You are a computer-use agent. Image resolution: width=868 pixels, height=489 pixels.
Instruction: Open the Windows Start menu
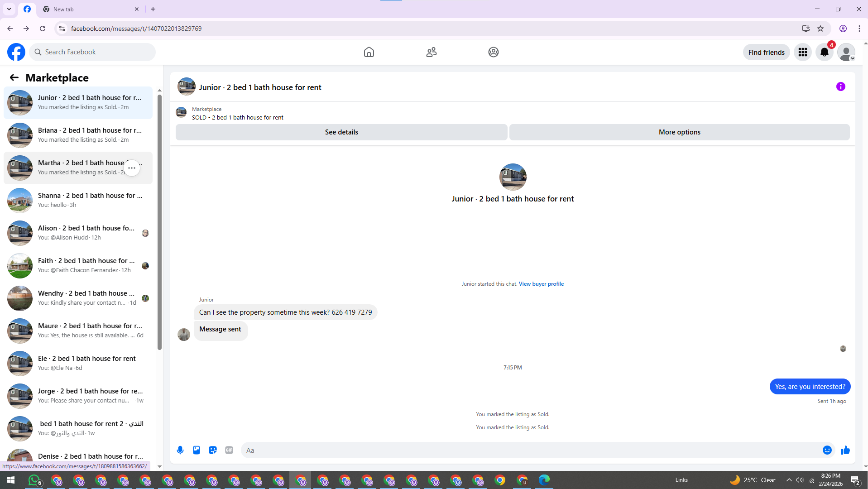(x=11, y=480)
